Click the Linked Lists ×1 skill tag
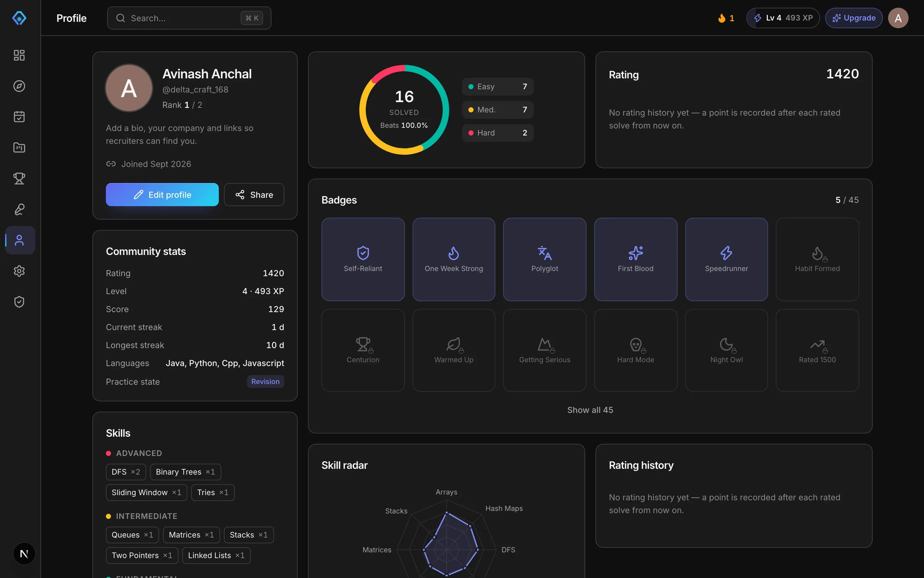The image size is (924, 578). (216, 555)
